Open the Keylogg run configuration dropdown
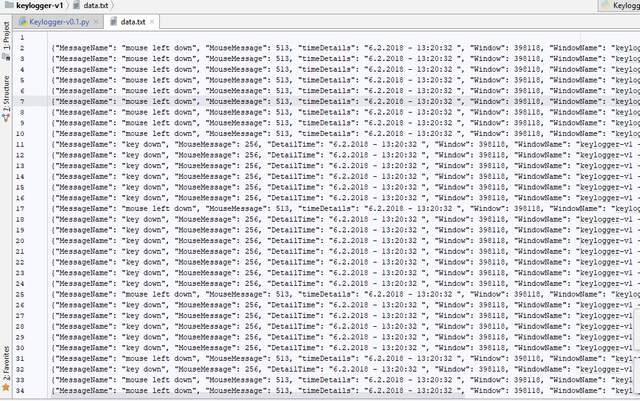 [620, 5]
